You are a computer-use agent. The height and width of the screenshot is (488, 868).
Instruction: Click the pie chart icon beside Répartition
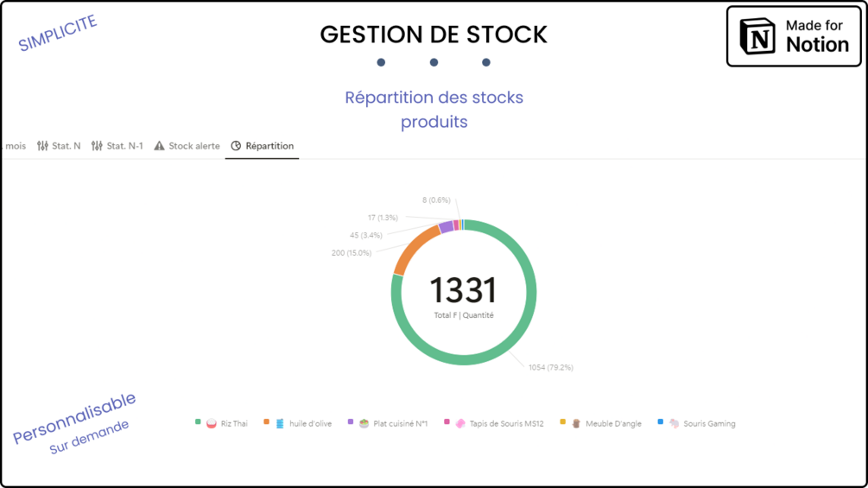point(236,146)
